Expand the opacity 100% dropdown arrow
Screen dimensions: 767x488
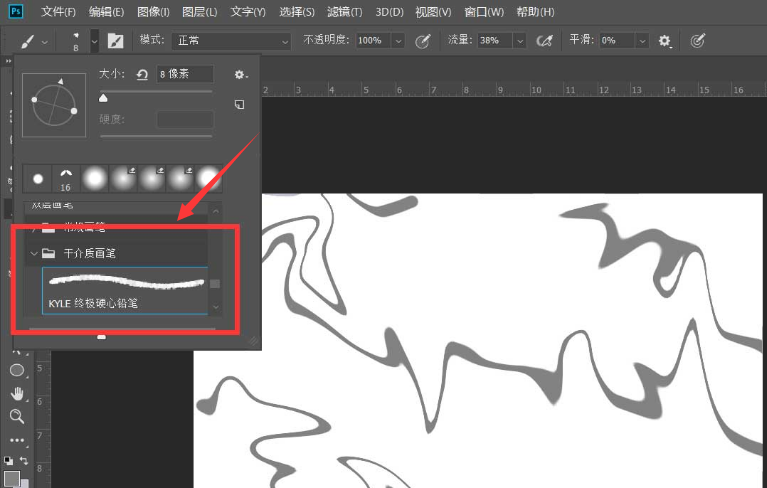[x=398, y=41]
